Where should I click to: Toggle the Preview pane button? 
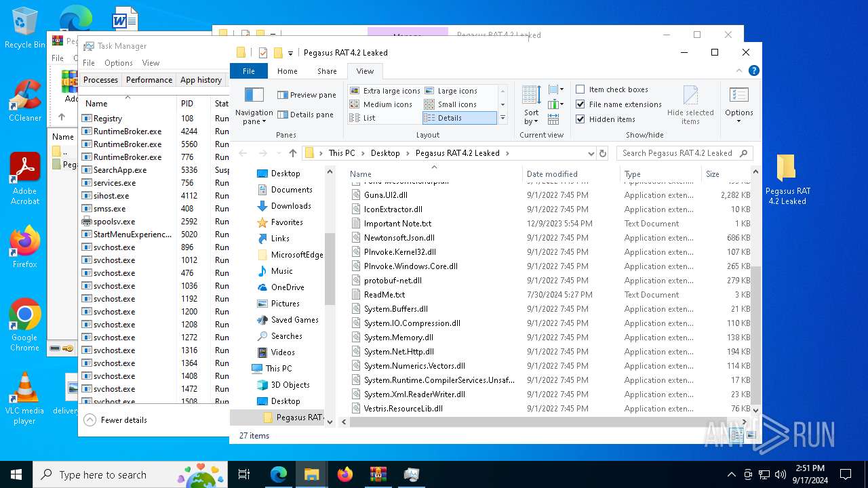point(307,95)
